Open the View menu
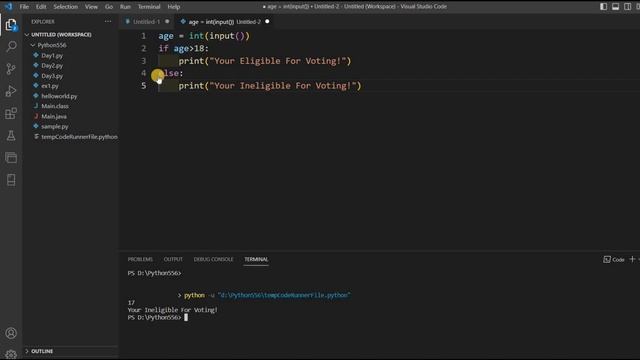 (91, 7)
